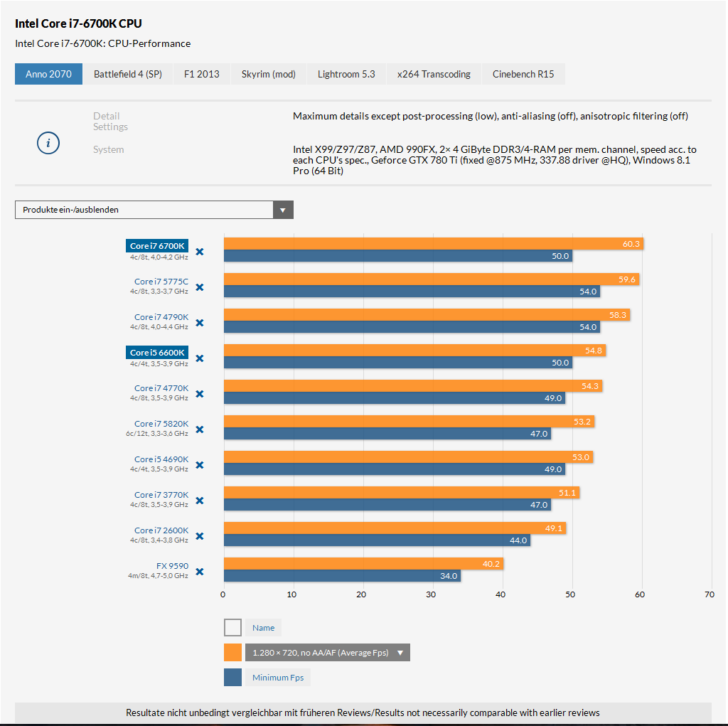Click the orange 60.3 bar for 6700K

434,243
